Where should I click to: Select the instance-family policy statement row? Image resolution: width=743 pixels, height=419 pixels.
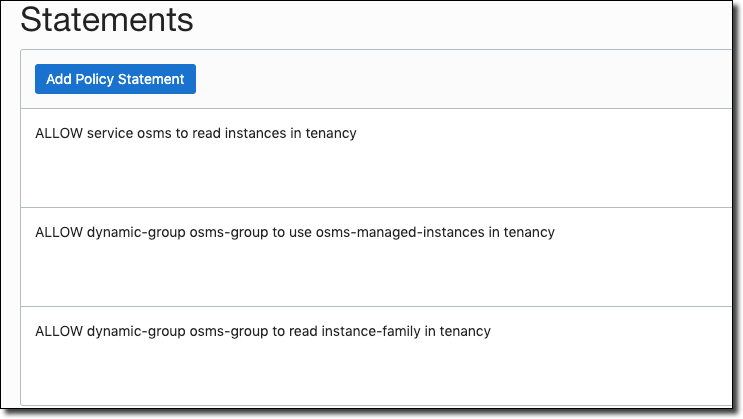click(262, 331)
